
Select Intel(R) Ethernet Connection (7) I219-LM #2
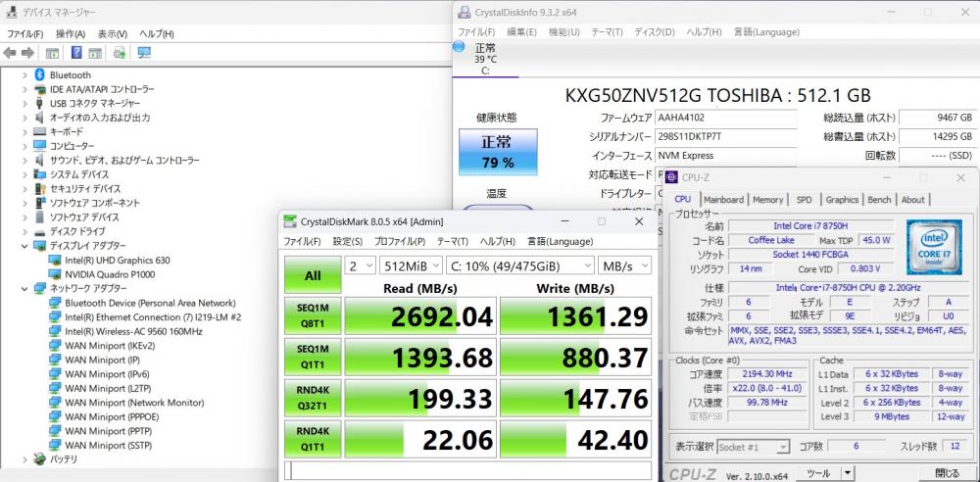coord(153,317)
